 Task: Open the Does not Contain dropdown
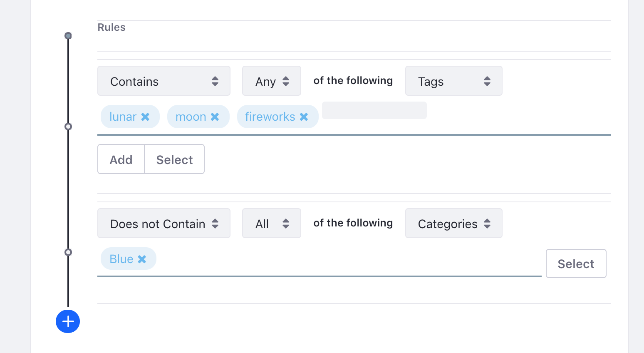(164, 223)
